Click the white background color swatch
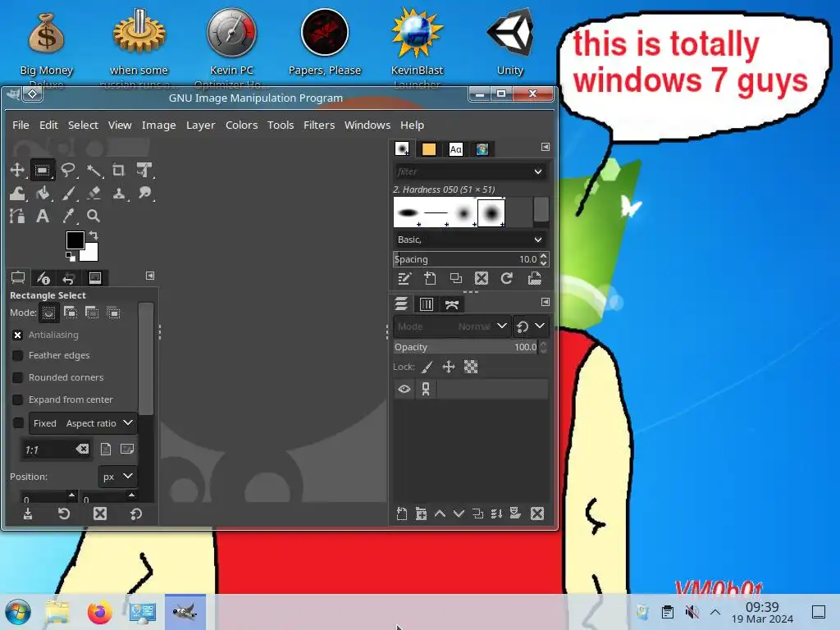This screenshot has height=630, width=840. click(x=91, y=254)
